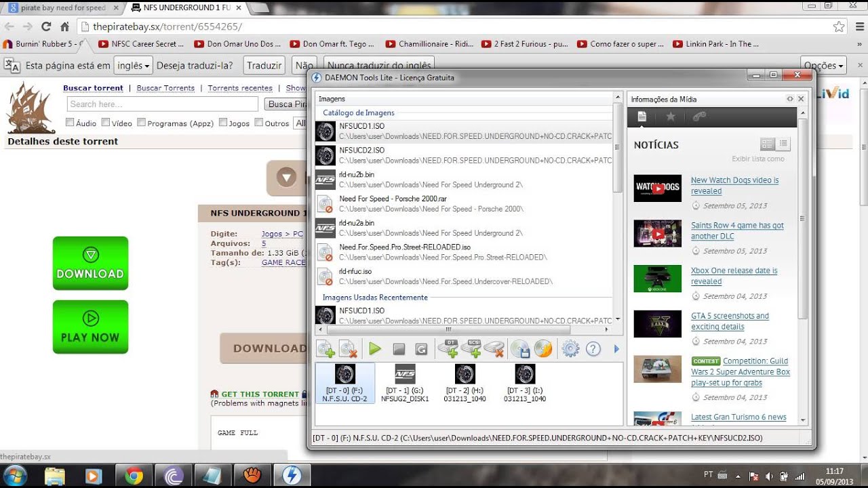Select rld-nu2a.bin in the image catalog
Image resolution: width=868 pixels, height=488 pixels.
(464, 228)
